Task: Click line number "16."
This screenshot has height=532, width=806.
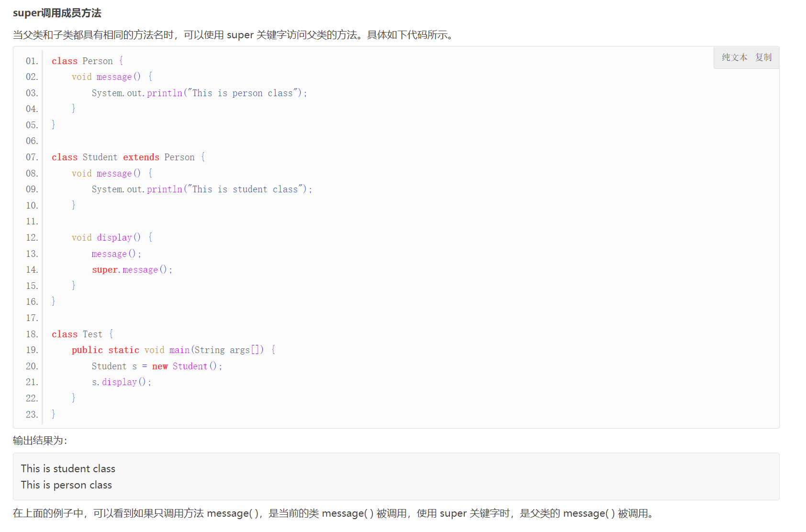Action: pyautogui.click(x=32, y=301)
